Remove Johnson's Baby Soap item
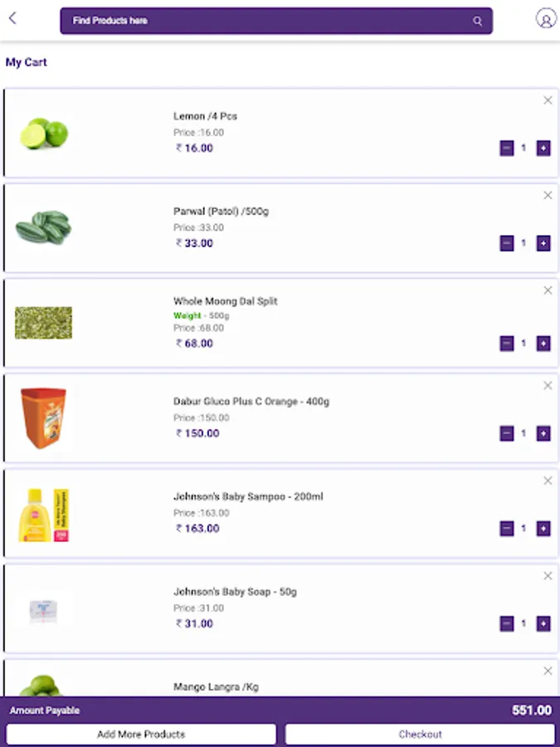Image resolution: width=560 pixels, height=747 pixels. [x=548, y=576]
